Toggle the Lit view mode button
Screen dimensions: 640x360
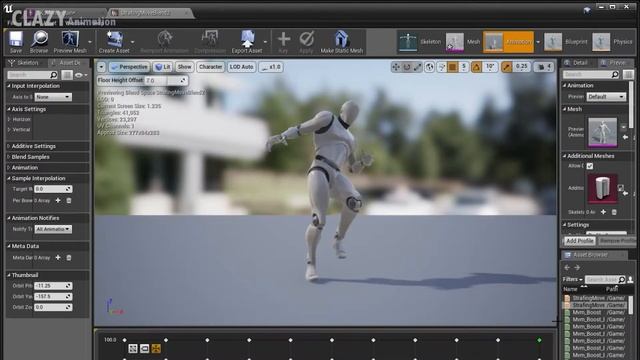click(x=163, y=67)
